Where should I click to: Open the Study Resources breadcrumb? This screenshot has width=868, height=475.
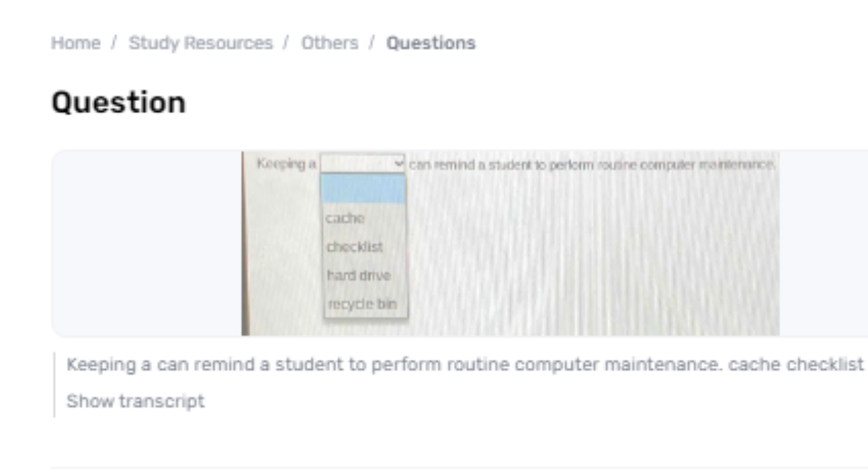click(200, 43)
